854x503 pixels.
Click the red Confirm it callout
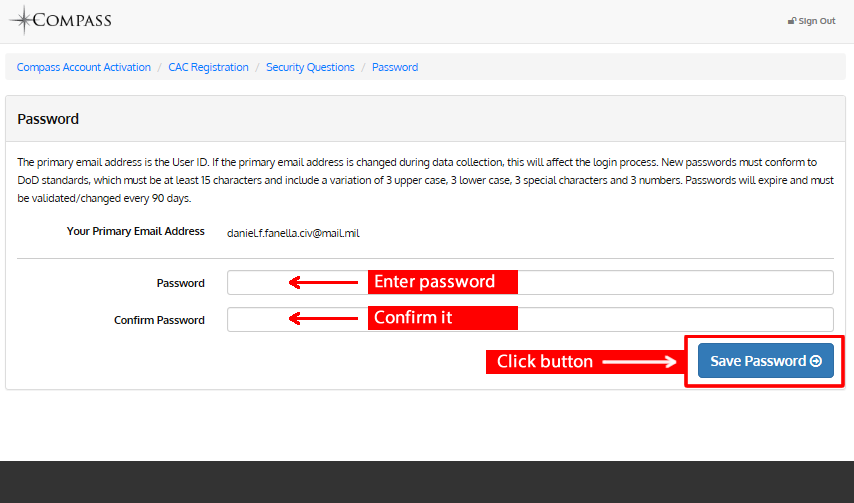coord(443,317)
